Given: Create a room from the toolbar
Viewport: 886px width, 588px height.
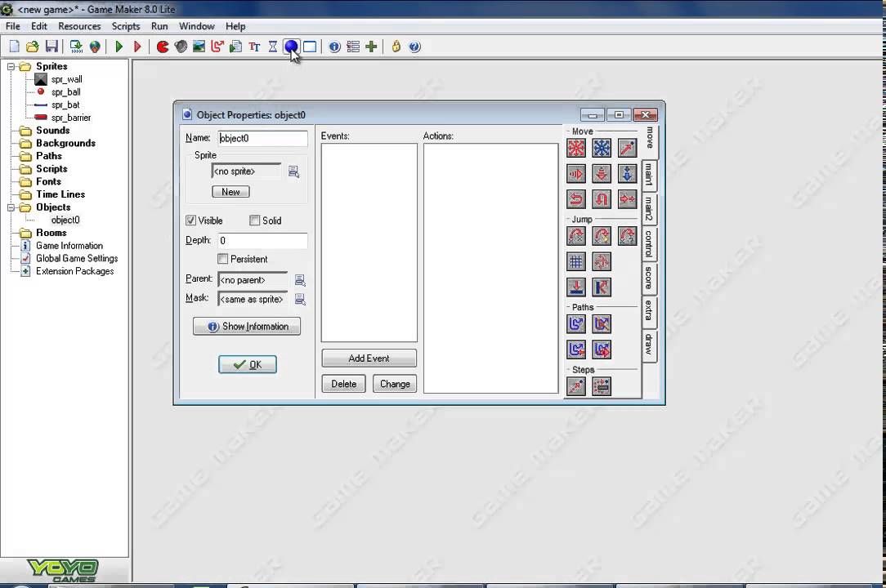Looking at the screenshot, I should point(310,47).
